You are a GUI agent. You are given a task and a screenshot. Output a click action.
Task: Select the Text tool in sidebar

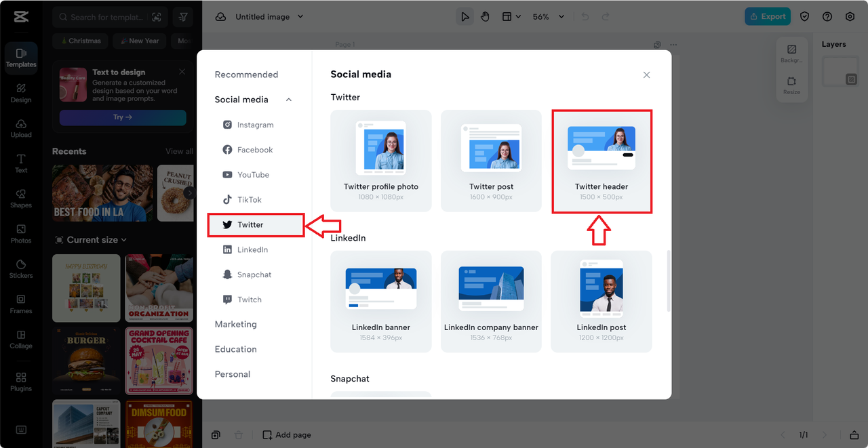tap(21, 163)
